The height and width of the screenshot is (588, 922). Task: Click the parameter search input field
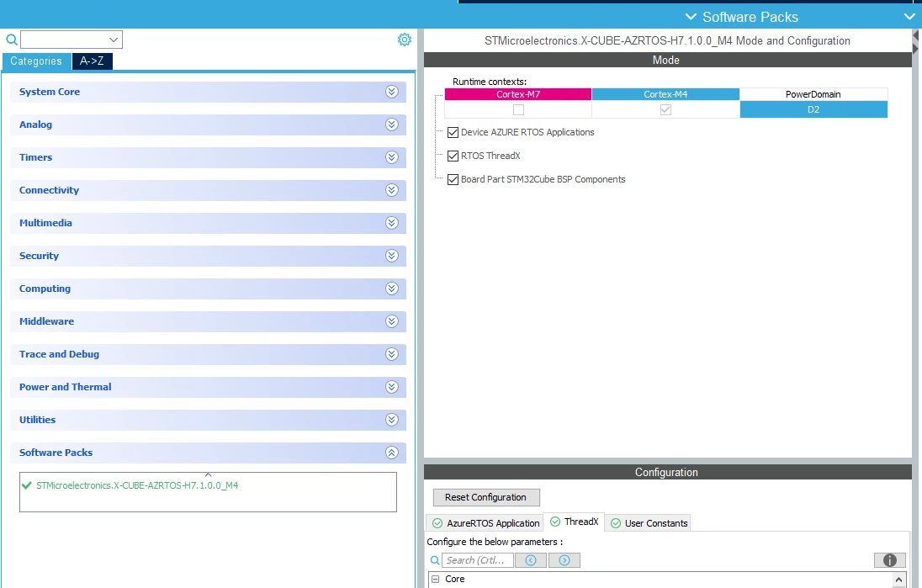pyautogui.click(x=478, y=560)
